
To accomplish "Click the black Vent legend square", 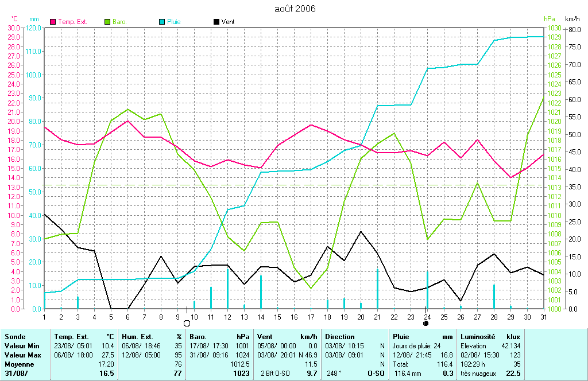I will pyautogui.click(x=216, y=22).
